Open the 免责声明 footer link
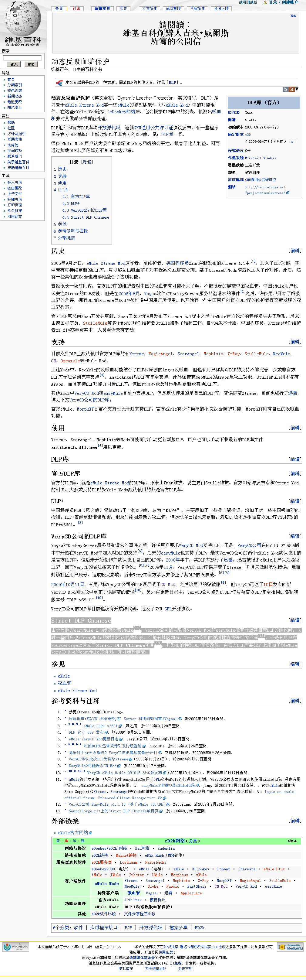This screenshot has height=980, width=306. (185, 968)
